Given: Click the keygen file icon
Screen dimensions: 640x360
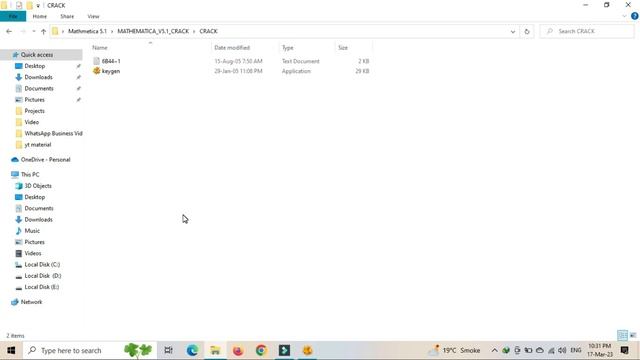Looking at the screenshot, I should pyautogui.click(x=96, y=71).
